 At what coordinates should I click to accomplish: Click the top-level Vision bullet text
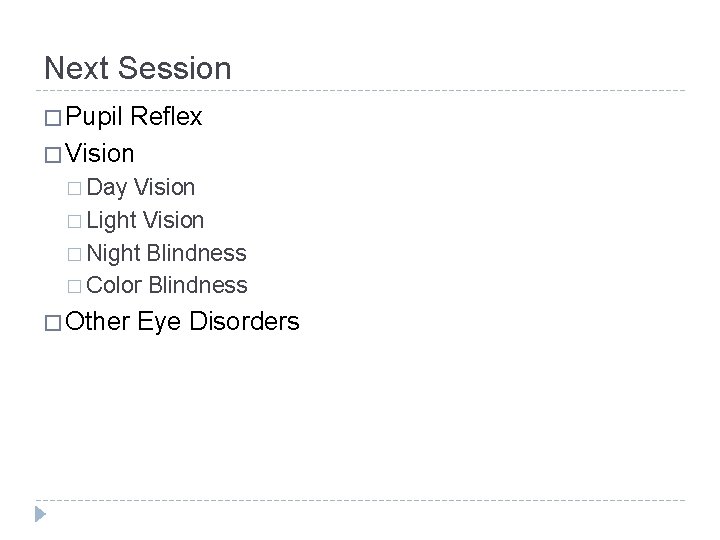tap(104, 153)
